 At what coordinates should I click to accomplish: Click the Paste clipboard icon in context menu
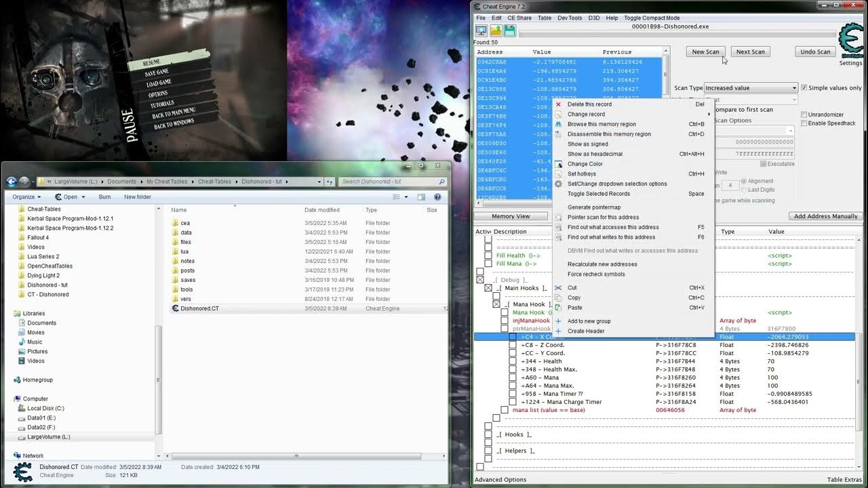tap(558, 308)
